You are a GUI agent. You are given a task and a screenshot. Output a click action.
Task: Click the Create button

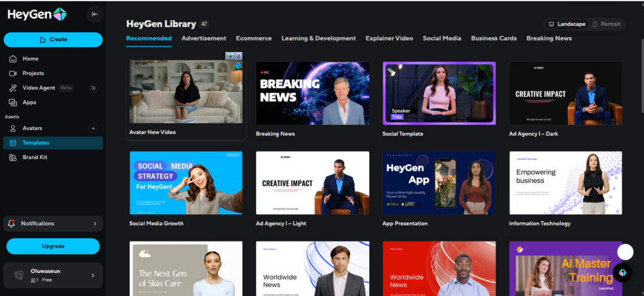(53, 40)
